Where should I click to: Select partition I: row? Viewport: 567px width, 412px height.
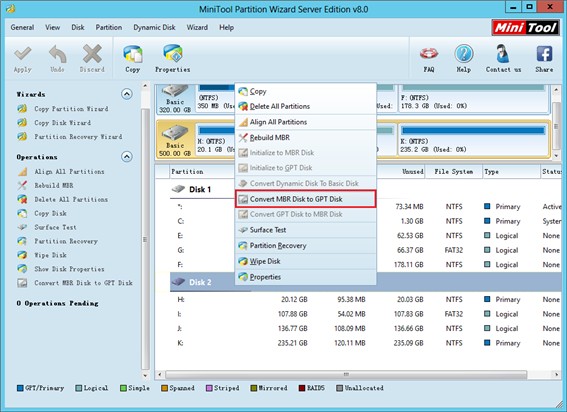[x=365, y=314]
